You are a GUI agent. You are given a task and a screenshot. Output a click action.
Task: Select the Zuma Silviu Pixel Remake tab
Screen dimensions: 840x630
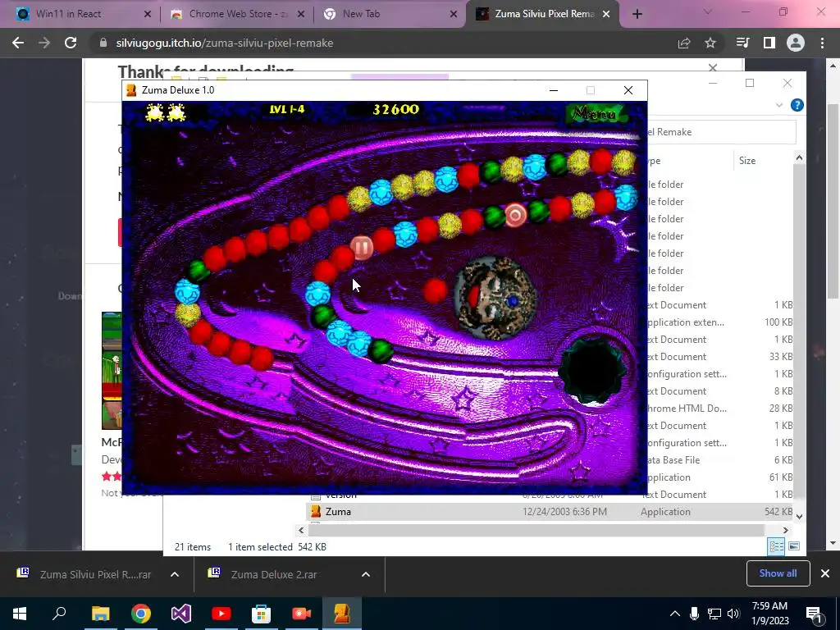click(542, 14)
